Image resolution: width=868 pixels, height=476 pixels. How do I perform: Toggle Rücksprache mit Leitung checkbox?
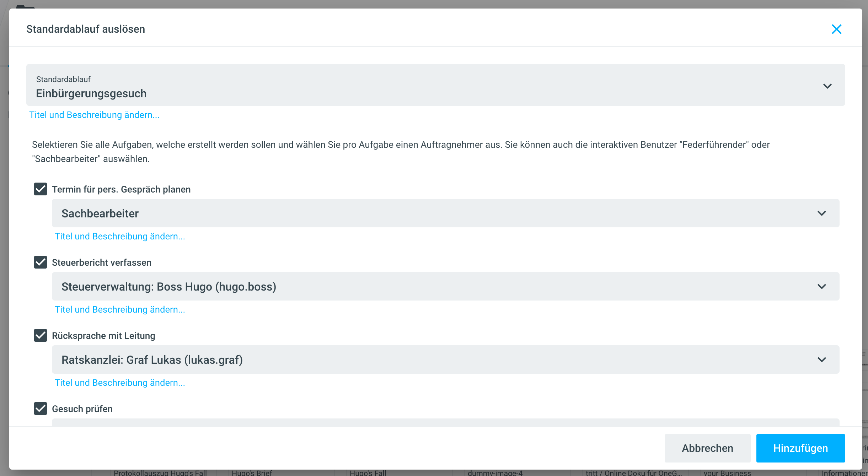click(41, 335)
